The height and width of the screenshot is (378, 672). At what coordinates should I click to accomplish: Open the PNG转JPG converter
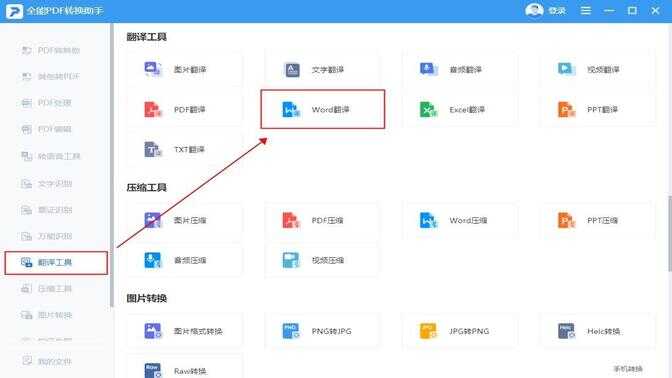[x=322, y=331]
